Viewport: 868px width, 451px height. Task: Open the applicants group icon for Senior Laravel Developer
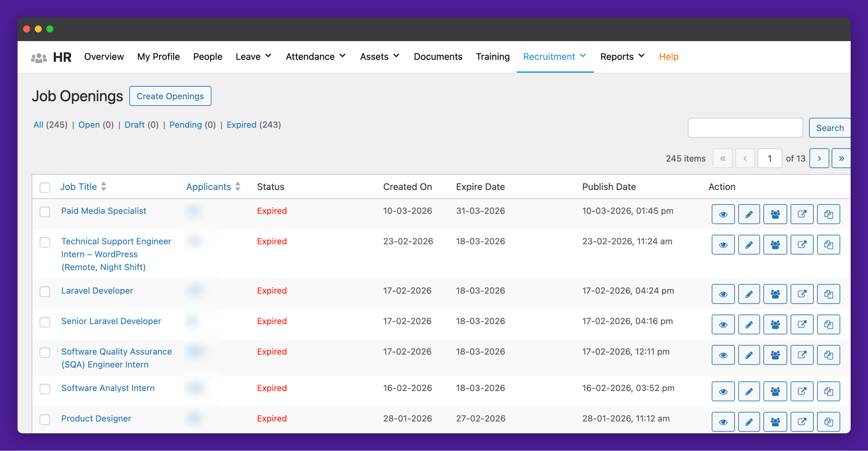[775, 324]
